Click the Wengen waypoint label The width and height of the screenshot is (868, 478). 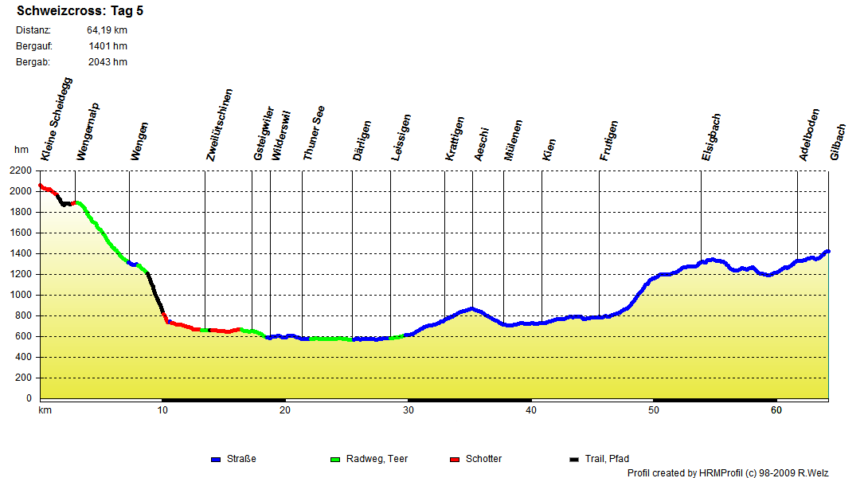(x=139, y=142)
